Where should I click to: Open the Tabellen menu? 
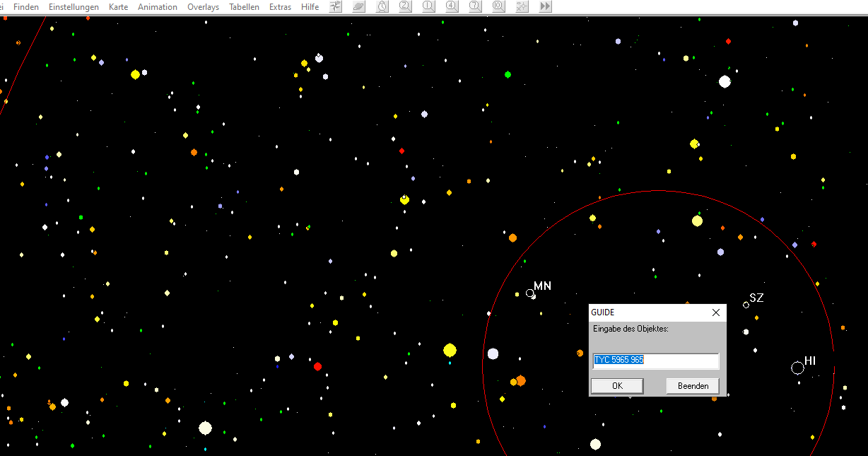pyautogui.click(x=244, y=7)
